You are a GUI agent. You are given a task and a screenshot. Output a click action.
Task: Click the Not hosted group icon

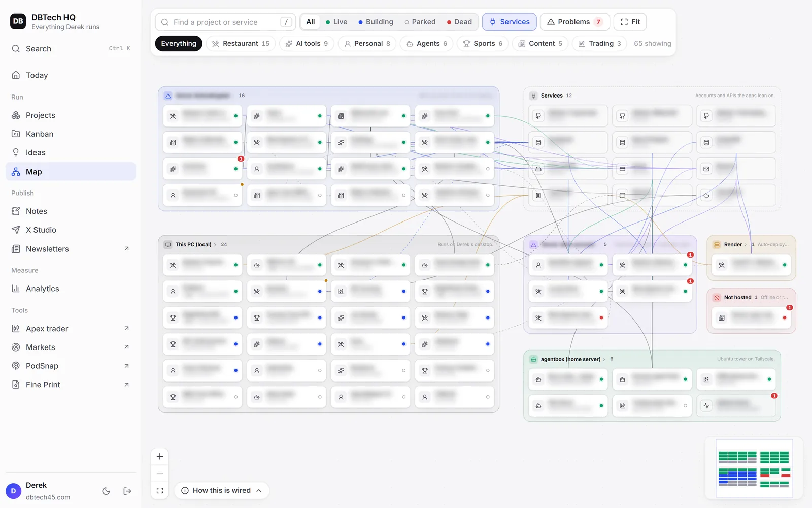pyautogui.click(x=717, y=298)
